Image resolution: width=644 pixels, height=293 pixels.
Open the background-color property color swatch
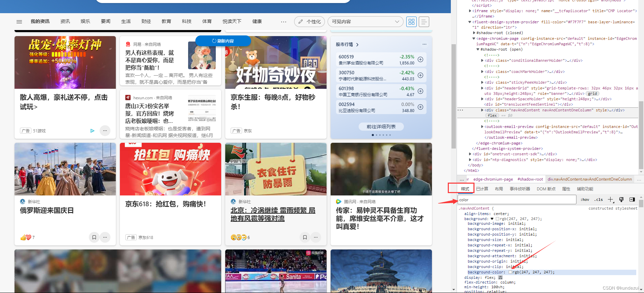point(510,272)
